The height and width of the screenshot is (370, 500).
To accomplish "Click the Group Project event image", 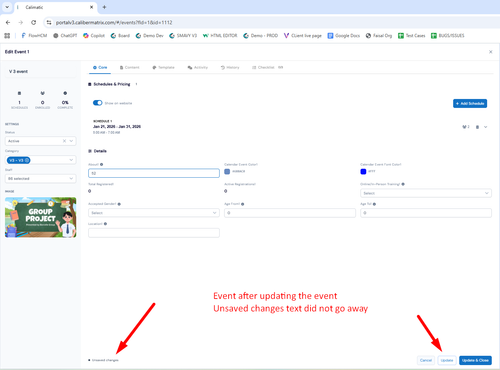I will coord(41,217).
